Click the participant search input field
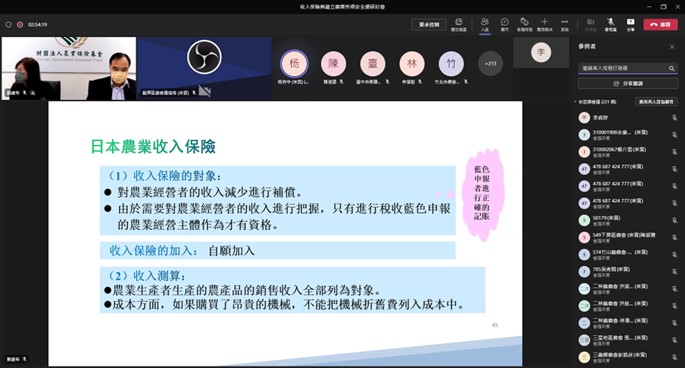Viewport: 685px width, 368px height. pyautogui.click(x=623, y=68)
